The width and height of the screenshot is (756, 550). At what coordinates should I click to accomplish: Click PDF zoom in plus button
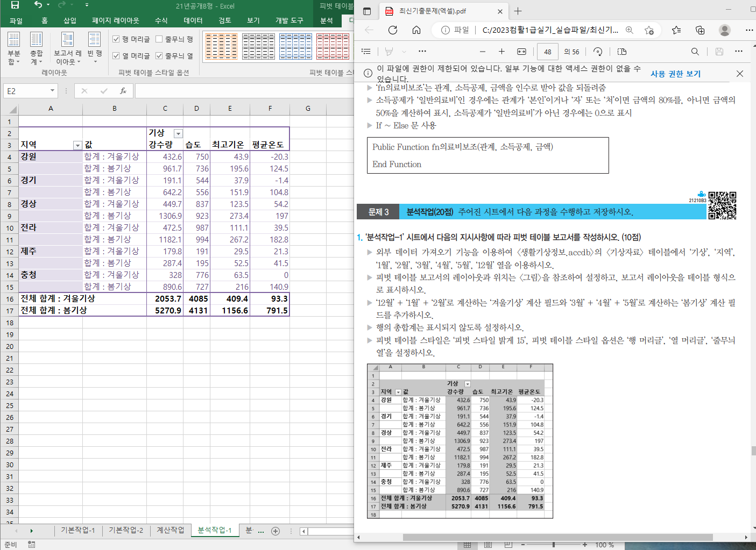point(501,52)
